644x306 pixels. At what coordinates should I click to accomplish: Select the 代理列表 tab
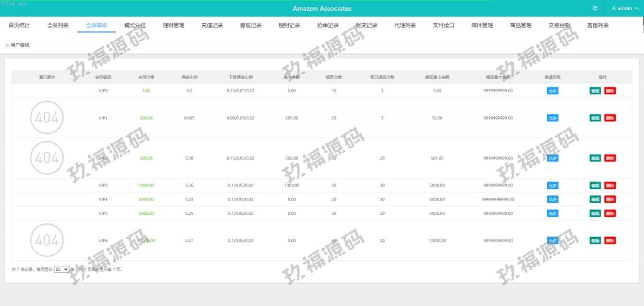(x=405, y=26)
